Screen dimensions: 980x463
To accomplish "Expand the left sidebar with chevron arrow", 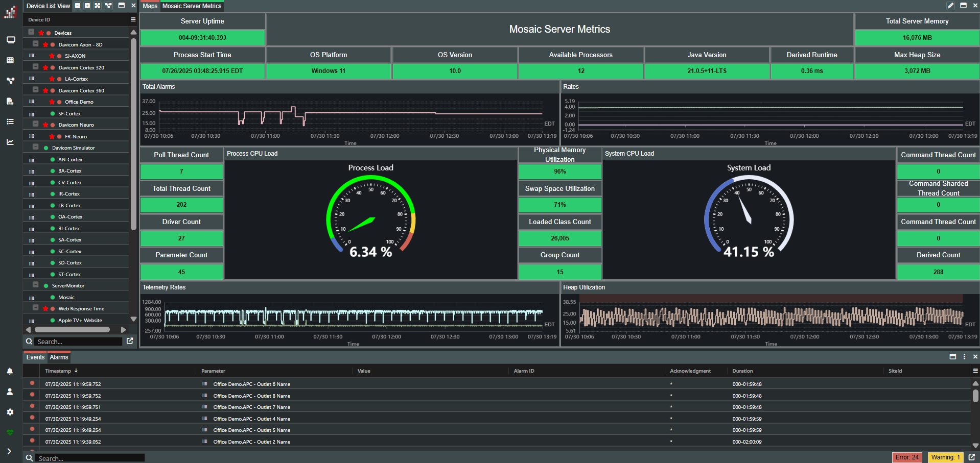I will click(10, 451).
